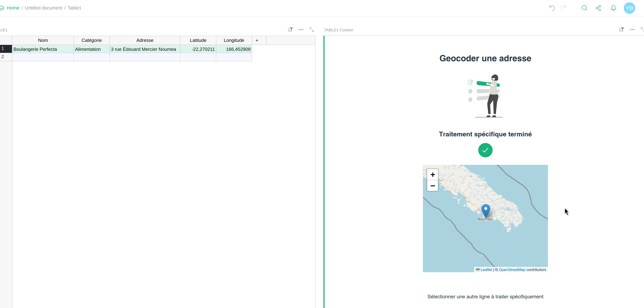Open the table widget three-dots menu
Screen dimensions: 644x308
click(x=301, y=30)
